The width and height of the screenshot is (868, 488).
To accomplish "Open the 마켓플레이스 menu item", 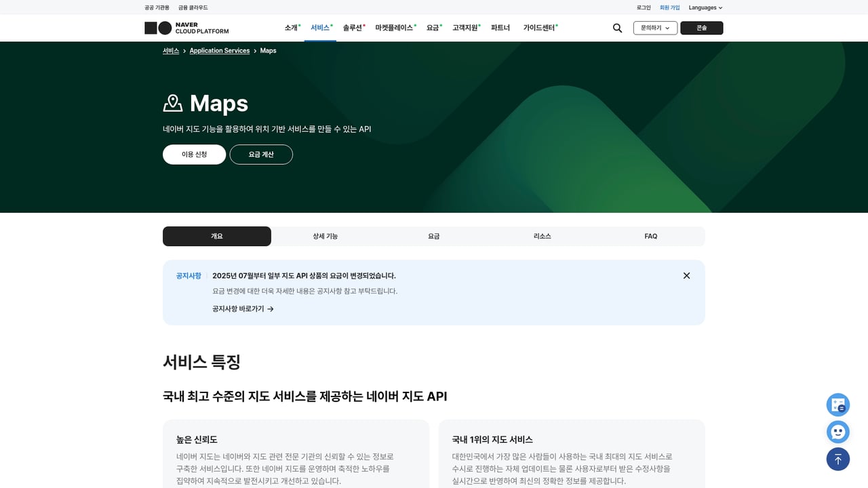I will 395,28.
